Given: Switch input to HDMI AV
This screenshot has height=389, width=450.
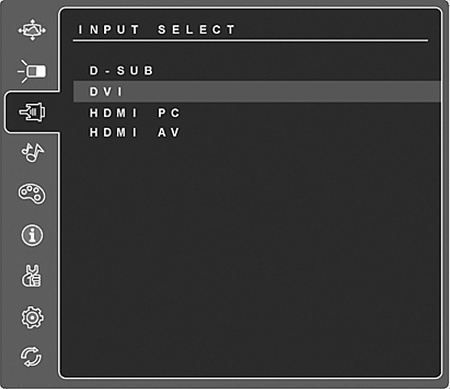Looking at the screenshot, I should coord(135,133).
